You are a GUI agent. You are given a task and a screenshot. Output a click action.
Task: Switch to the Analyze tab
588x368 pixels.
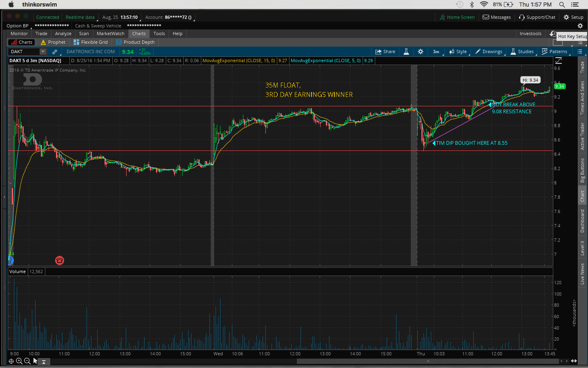(63, 34)
